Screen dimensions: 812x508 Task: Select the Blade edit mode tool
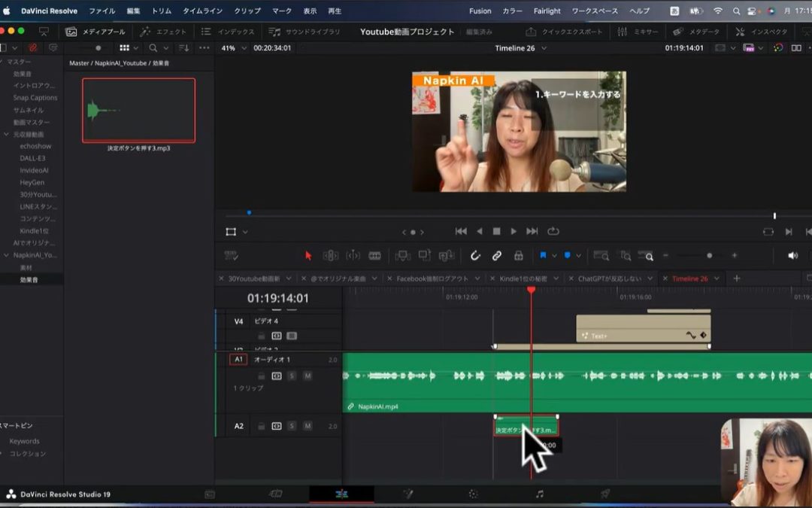377,255
